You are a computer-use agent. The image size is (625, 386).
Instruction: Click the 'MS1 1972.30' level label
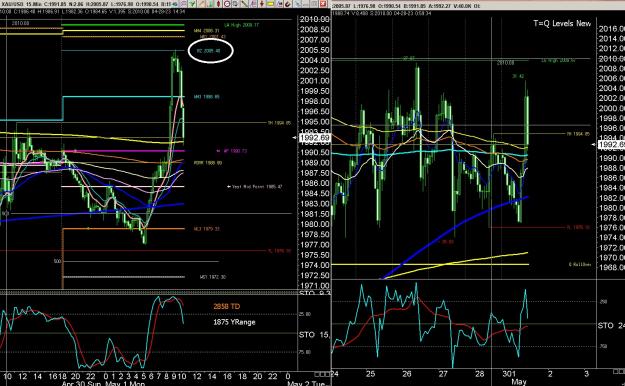tap(212, 277)
